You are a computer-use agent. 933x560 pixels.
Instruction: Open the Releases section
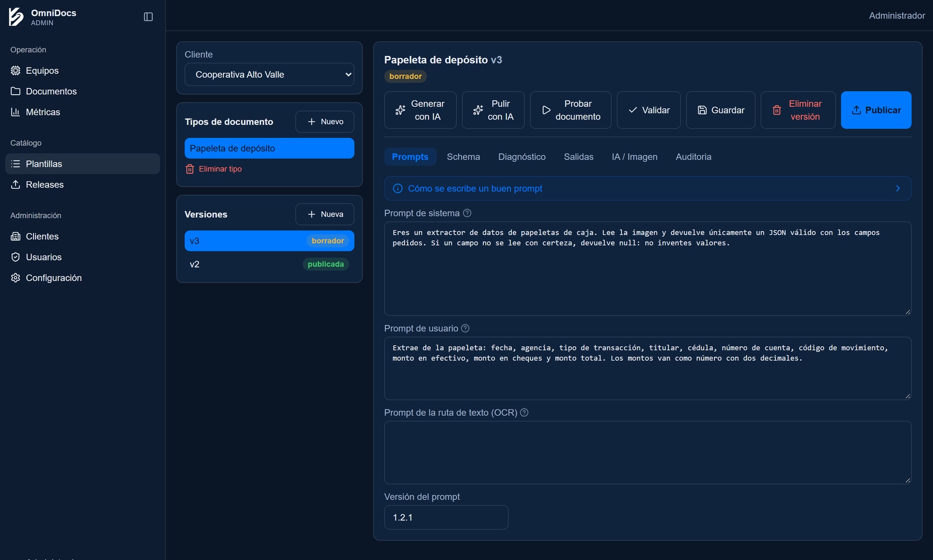(x=83, y=185)
